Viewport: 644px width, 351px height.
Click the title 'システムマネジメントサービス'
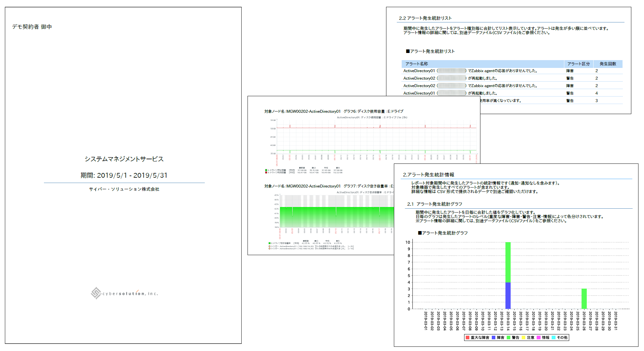(x=124, y=159)
